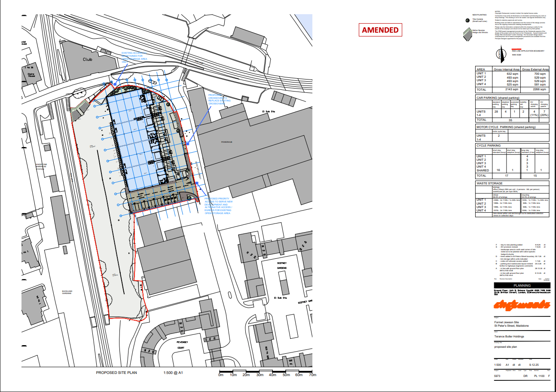Select the PROPOSED SITE PLAN title text
The width and height of the screenshot is (556, 392).
tap(116, 373)
